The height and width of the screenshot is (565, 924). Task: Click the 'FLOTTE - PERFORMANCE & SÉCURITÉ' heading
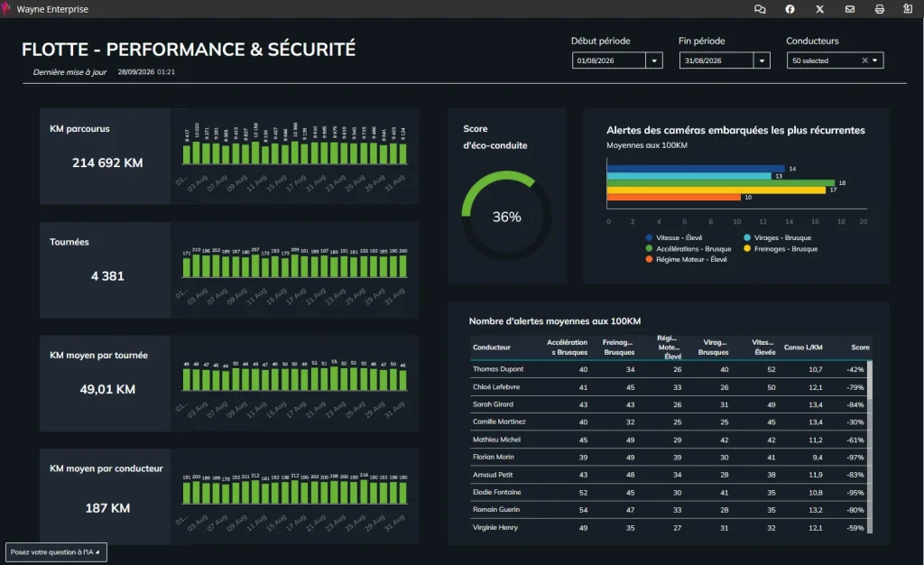coord(189,50)
